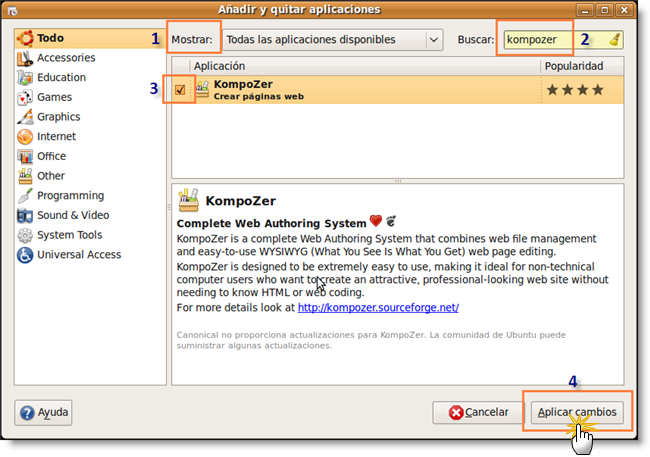
Task: Minimize the Añadir y quitar aplicaciones window
Action: point(585,10)
